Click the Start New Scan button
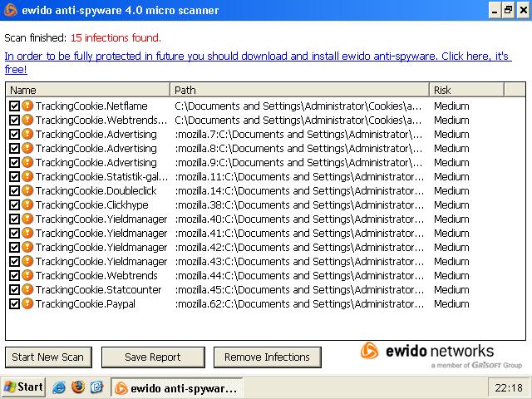Viewport: 532px width, 399px height. tap(48, 357)
